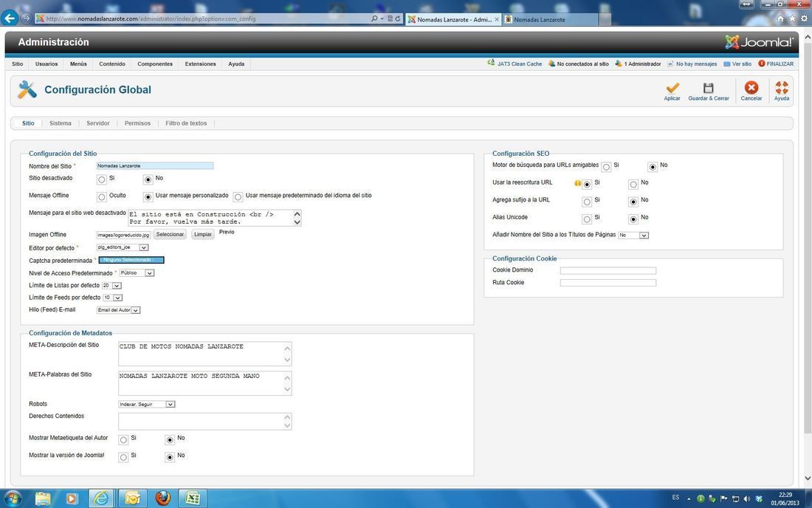
Task: Select Oculto for Mensaje Offline
Action: [102, 197]
